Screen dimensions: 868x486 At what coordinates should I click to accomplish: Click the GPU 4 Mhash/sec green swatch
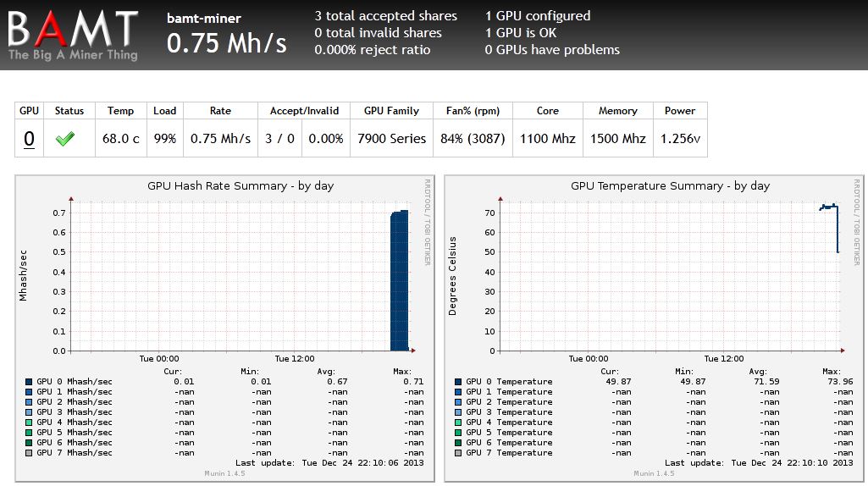tap(29, 422)
